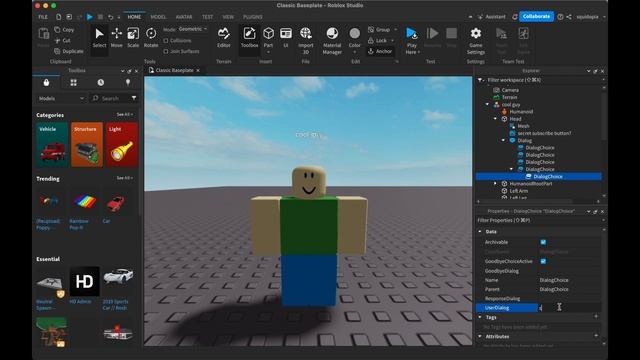Switch to the VIEW ribbon tab
The height and width of the screenshot is (360, 640).
(x=228, y=17)
